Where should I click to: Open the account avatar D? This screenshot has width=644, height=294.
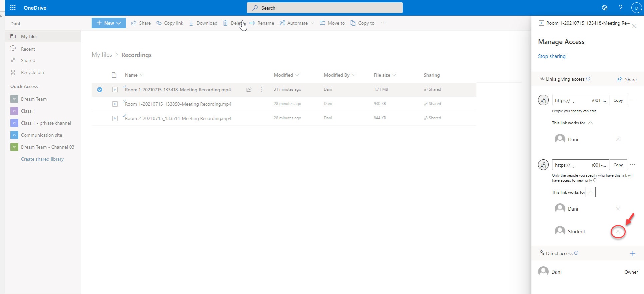click(x=636, y=8)
